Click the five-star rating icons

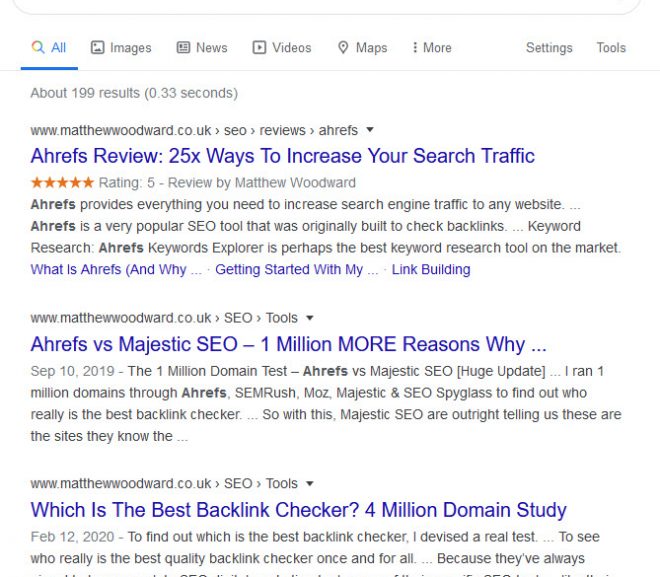[62, 182]
